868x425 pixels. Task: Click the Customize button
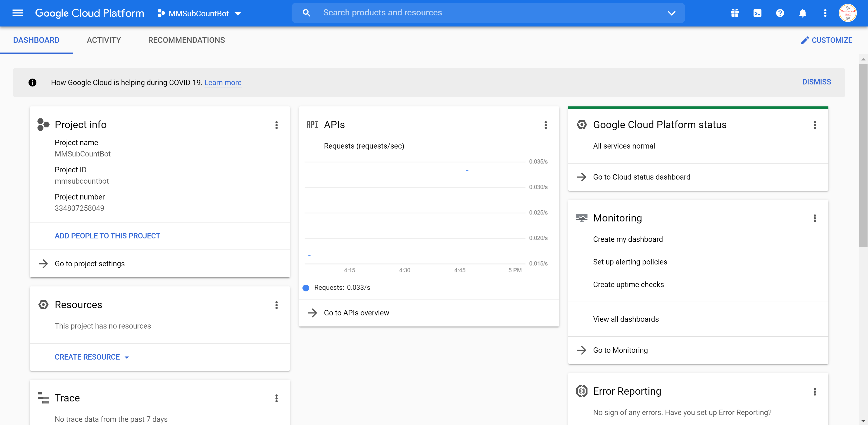[x=826, y=40]
